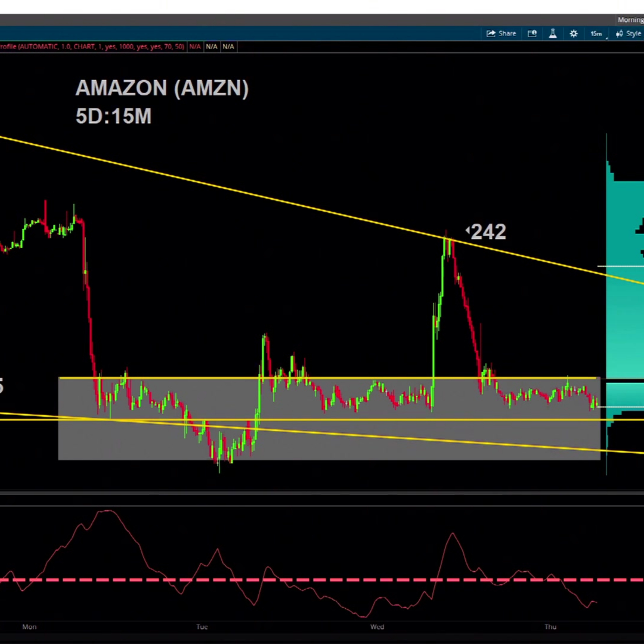Click the red N/A study value

[x=195, y=47]
